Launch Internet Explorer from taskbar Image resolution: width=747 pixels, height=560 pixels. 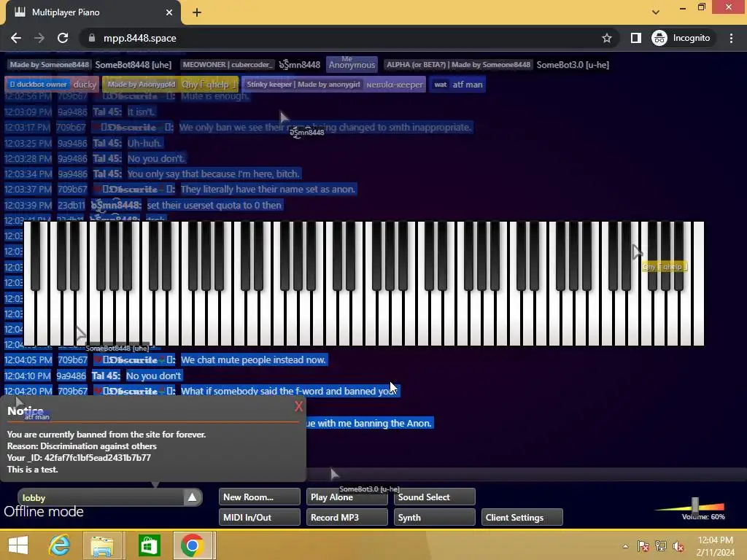(60, 545)
